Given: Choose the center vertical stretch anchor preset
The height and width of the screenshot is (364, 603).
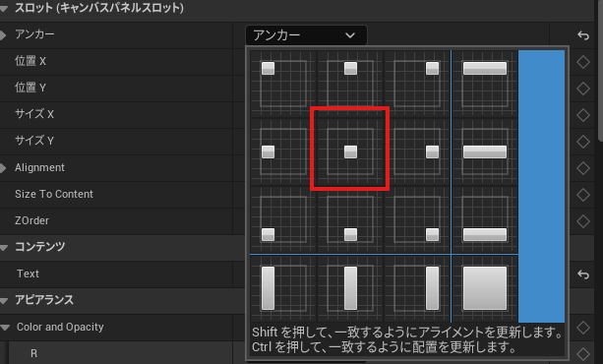Looking at the screenshot, I should coord(350,288).
